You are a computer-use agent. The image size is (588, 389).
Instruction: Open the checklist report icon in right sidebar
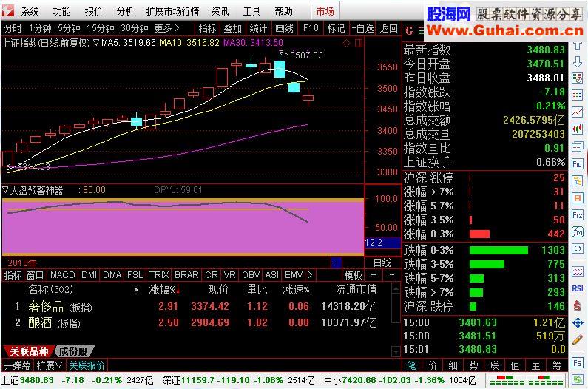coord(578,78)
